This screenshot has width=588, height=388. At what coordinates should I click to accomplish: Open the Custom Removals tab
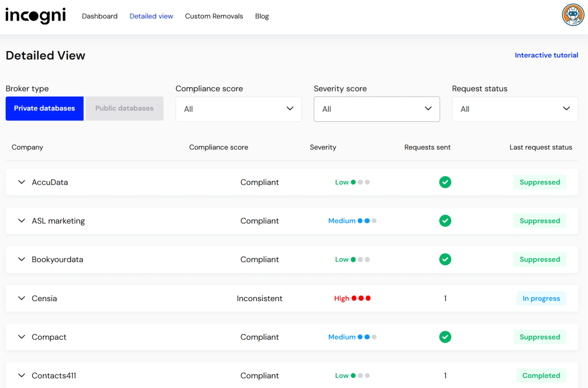214,16
